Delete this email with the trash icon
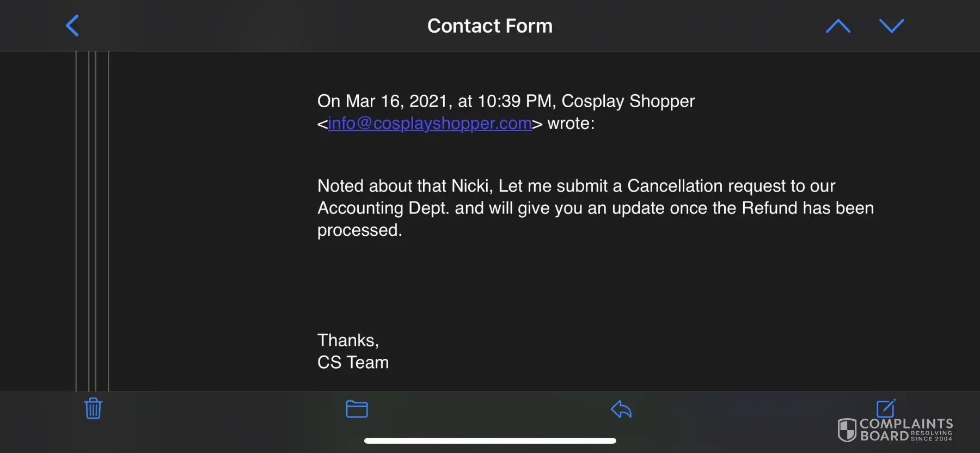 click(93, 408)
